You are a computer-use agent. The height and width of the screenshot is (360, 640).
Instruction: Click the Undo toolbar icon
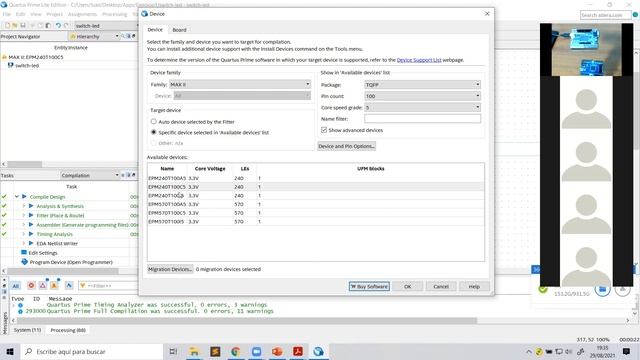58,25
